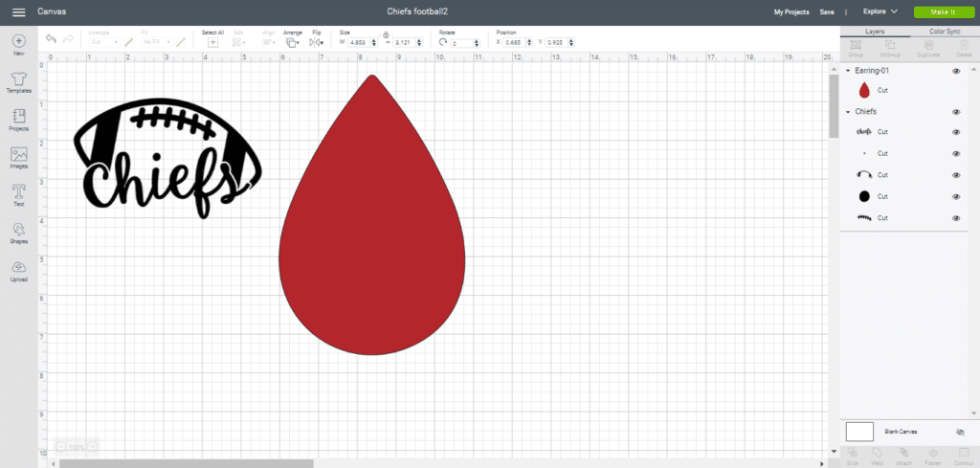
Task: Toggle Blank Canvas visibility
Action: click(960, 433)
